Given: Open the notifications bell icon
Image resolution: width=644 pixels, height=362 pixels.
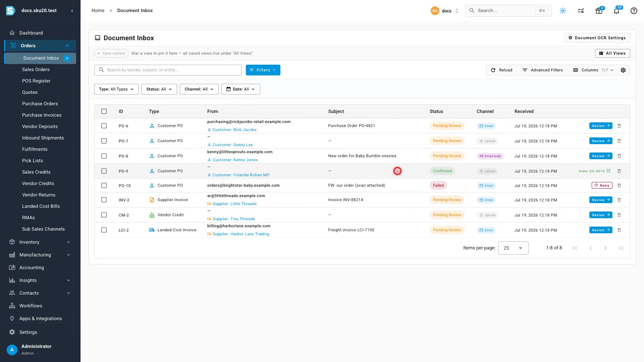Looking at the screenshot, I should tap(616, 11).
